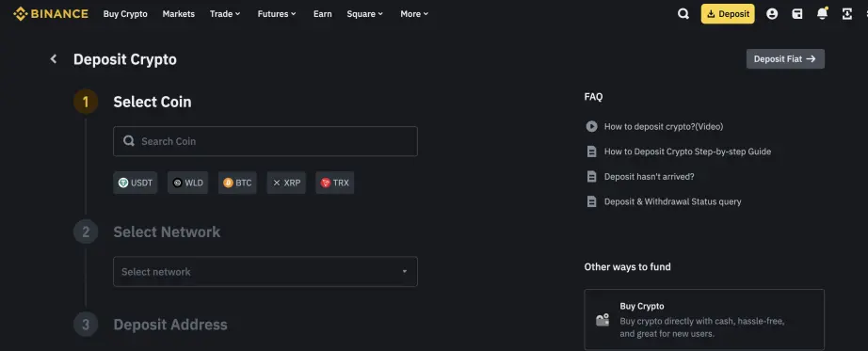Open Deposit Fiat page
Viewport: 868px width, 351px height.
pyautogui.click(x=785, y=58)
